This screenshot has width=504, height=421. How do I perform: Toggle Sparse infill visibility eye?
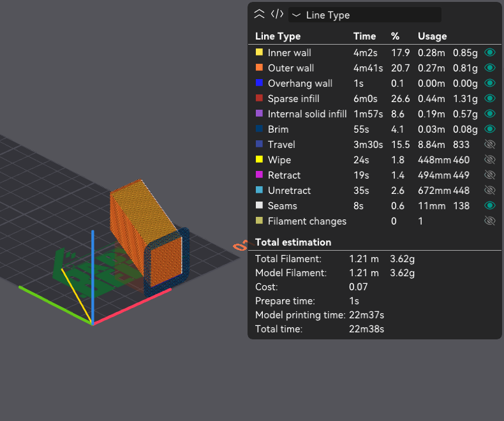pyautogui.click(x=489, y=98)
